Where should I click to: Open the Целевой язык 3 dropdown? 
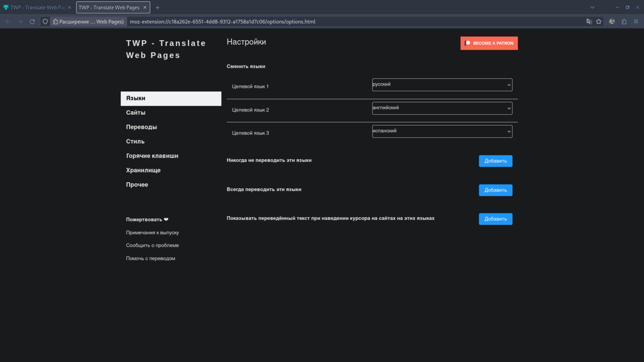[442, 131]
